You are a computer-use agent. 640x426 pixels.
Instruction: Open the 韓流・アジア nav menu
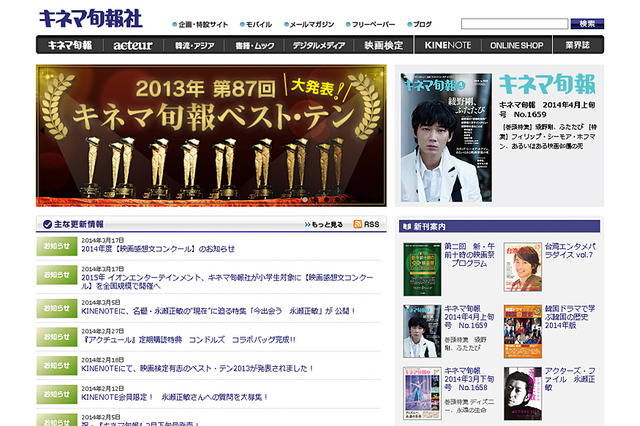pyautogui.click(x=194, y=45)
